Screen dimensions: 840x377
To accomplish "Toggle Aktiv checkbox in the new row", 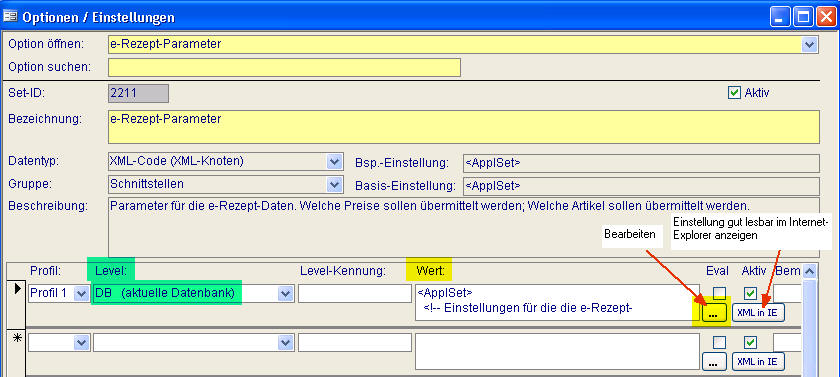I will click(x=751, y=342).
